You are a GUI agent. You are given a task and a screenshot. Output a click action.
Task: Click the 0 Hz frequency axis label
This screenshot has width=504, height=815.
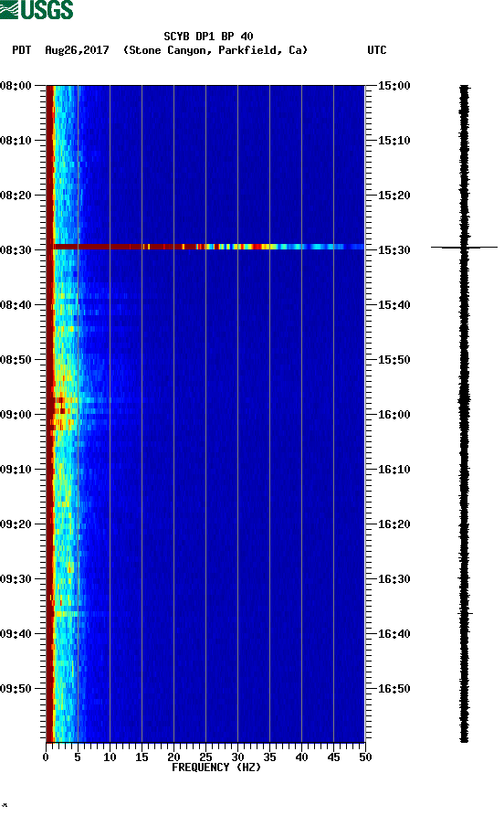[x=46, y=757]
